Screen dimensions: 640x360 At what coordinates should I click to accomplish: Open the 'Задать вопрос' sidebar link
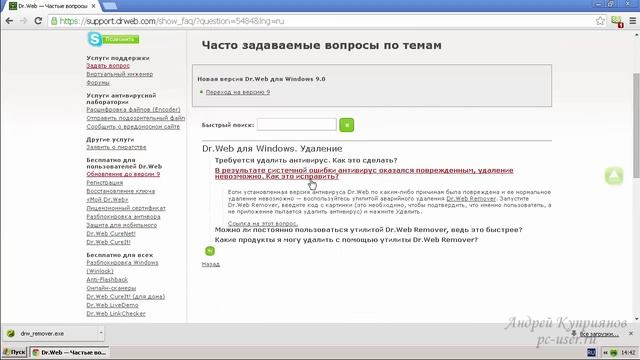point(108,66)
